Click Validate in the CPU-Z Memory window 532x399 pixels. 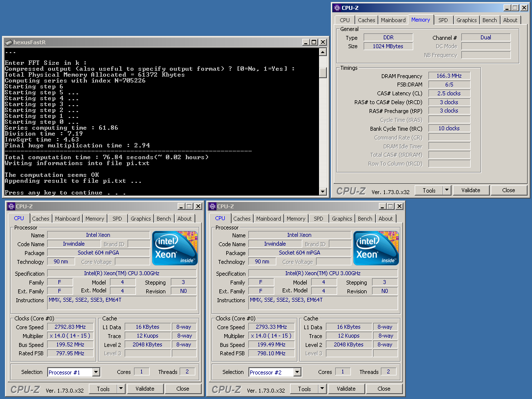point(471,190)
